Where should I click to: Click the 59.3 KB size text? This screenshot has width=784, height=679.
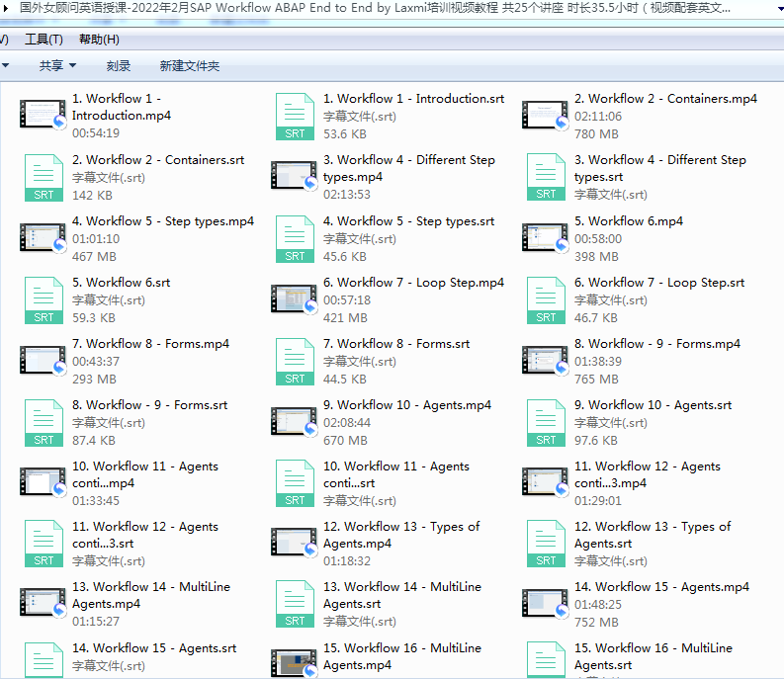coord(94,318)
